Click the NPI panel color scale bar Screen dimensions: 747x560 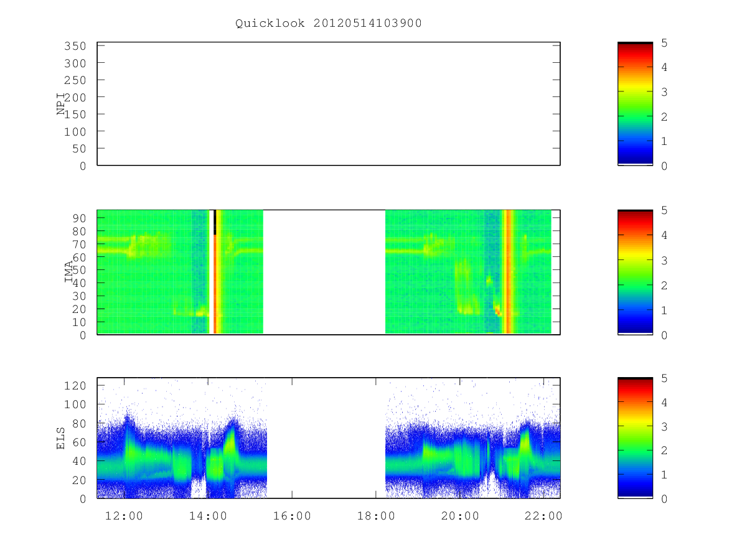(635, 104)
